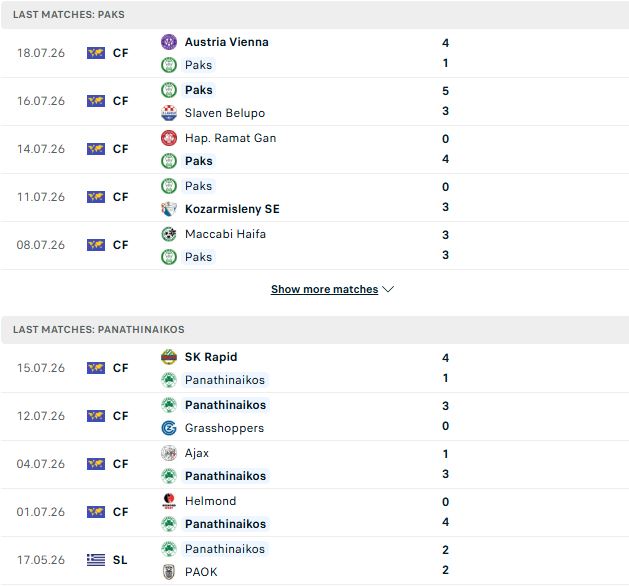Image resolution: width=629 pixels, height=587 pixels.
Task: Click the Grasshoppers team logo
Action: point(169,428)
